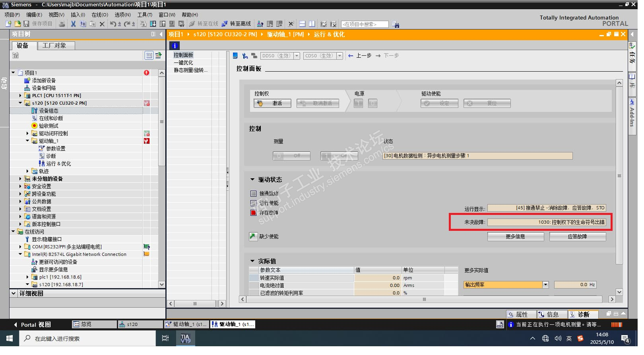Image resolution: width=644 pixels, height=355 pixels.
Task: Undo the last action via toolbar arrow
Action: 113,24
